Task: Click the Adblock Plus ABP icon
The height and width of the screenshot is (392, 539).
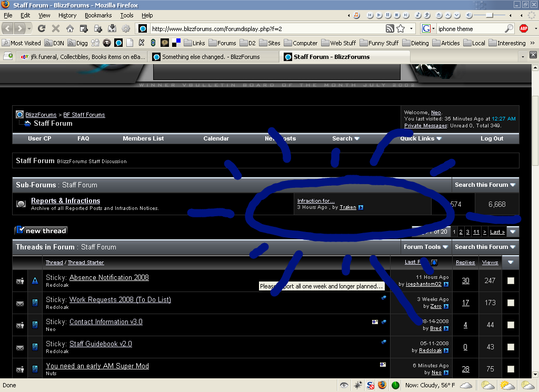Action: [524, 28]
